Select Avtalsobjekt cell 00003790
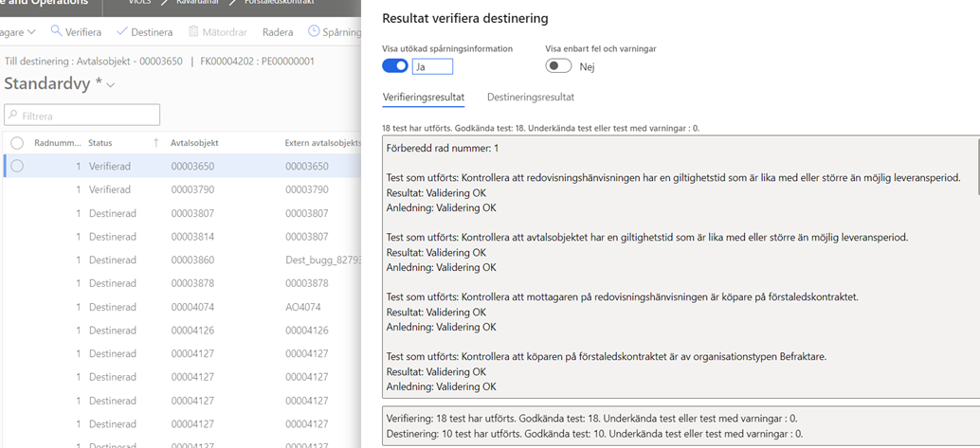This screenshot has width=980, height=448. click(x=192, y=190)
